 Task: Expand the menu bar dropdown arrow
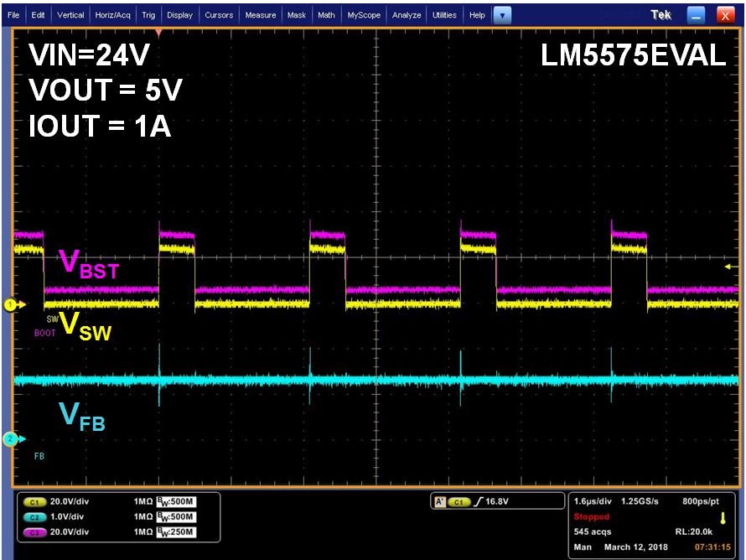(x=502, y=16)
